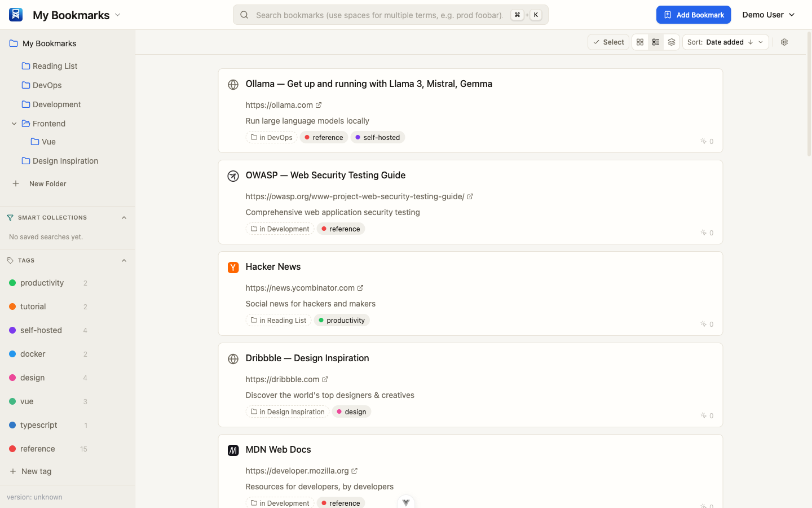The width and height of the screenshot is (812, 508).
Task: Click the Add Bookmark button
Action: click(x=694, y=15)
